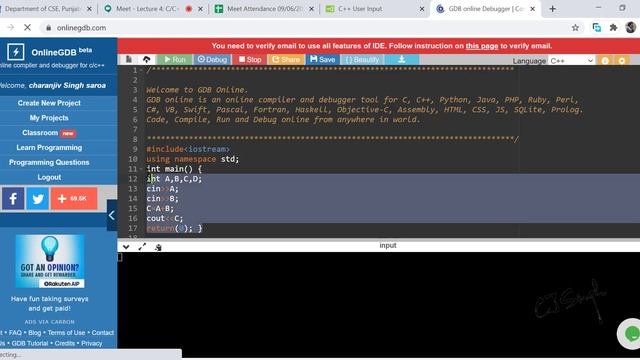Click the Upload File cloud icon
The height and width of the screenshot is (360, 640).
(x=147, y=60)
